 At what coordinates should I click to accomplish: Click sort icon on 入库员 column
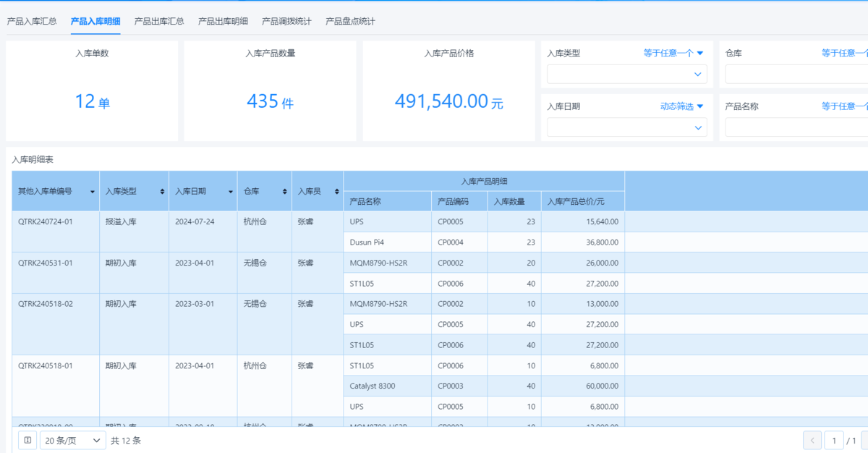336,192
